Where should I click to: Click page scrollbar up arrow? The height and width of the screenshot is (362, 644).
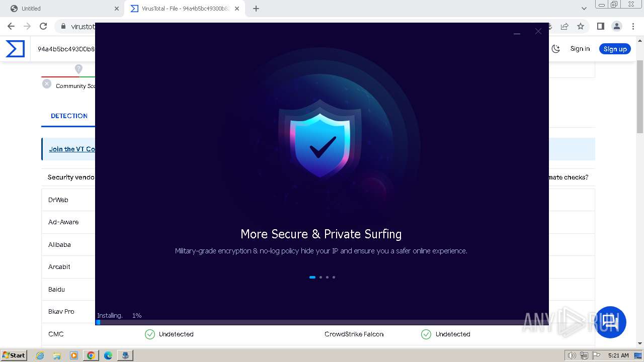click(x=640, y=40)
